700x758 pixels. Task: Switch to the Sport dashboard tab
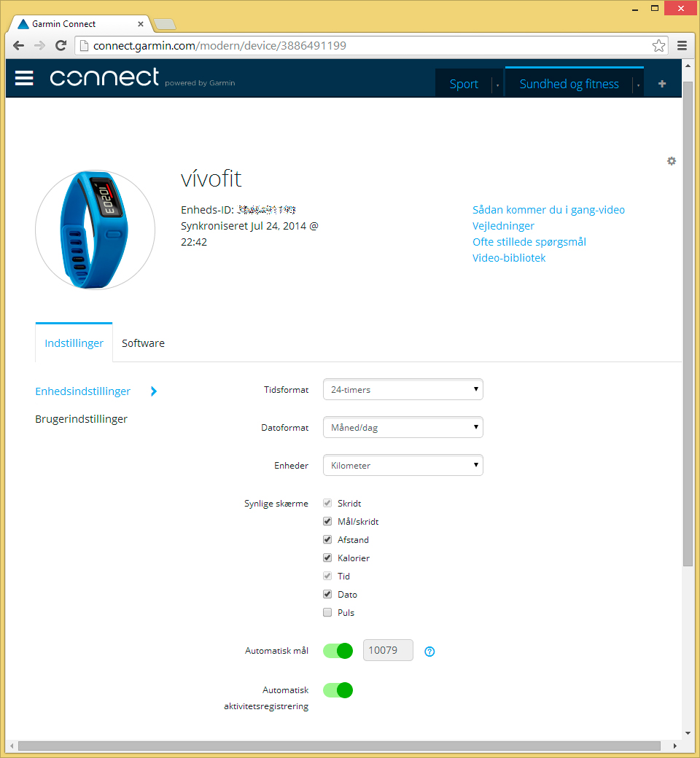(x=464, y=84)
